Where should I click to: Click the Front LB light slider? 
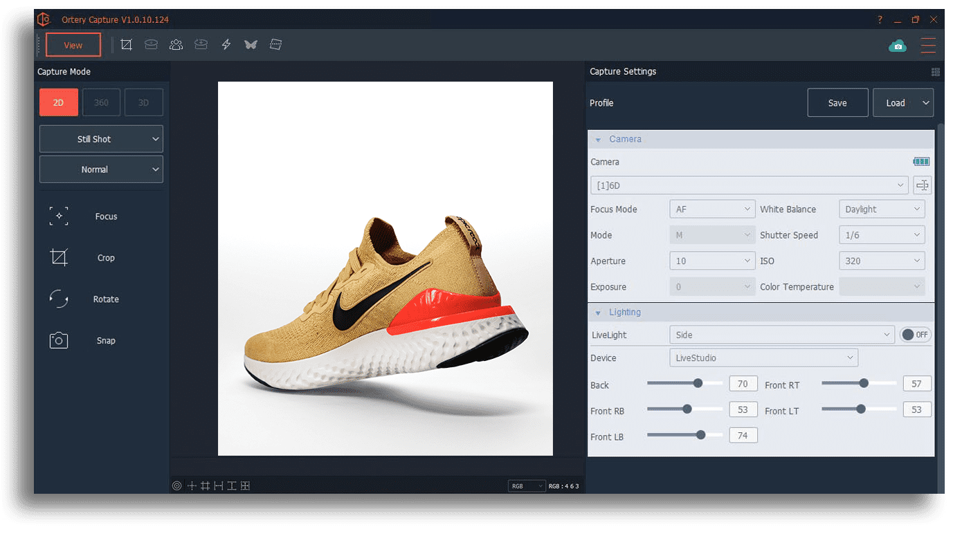(684, 434)
